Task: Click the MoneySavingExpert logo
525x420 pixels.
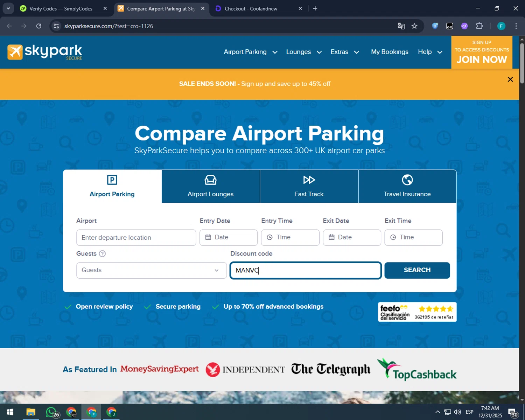Action: pos(159,369)
